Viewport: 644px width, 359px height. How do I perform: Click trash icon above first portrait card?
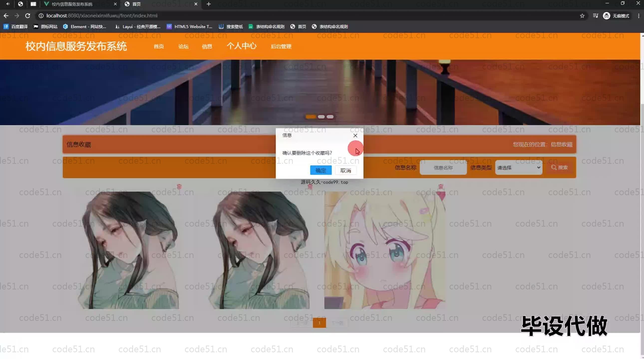[x=179, y=186]
